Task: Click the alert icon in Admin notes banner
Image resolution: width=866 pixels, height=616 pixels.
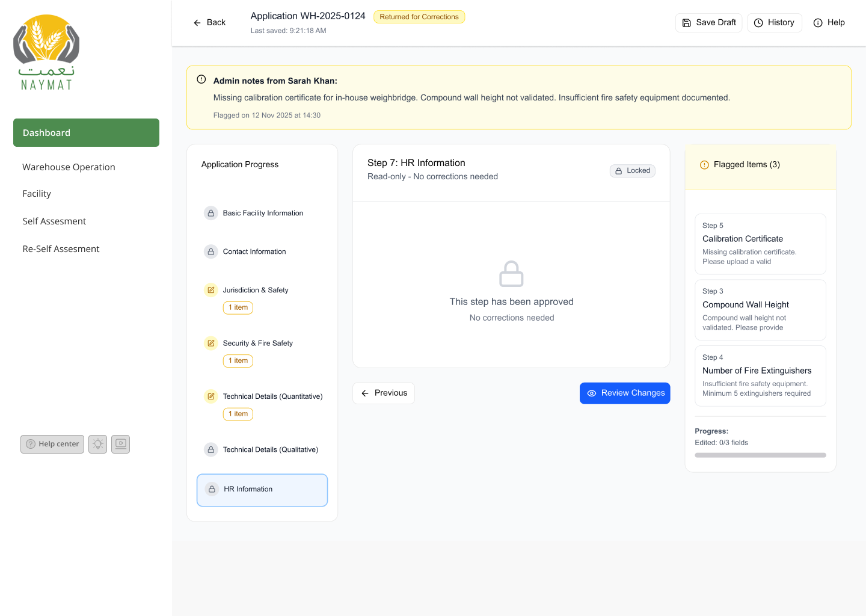Action: click(201, 79)
